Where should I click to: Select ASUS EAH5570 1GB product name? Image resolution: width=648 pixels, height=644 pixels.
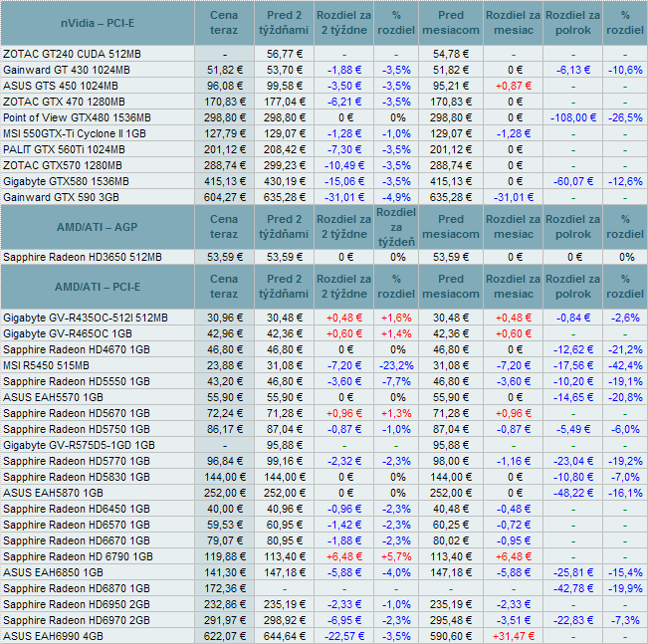pos(53,397)
